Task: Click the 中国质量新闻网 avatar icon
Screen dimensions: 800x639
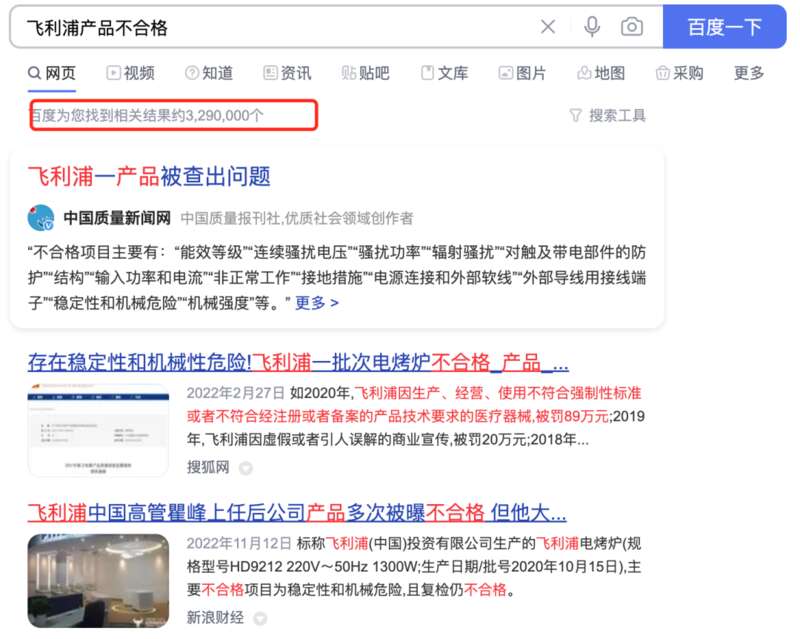Action: pos(41,218)
